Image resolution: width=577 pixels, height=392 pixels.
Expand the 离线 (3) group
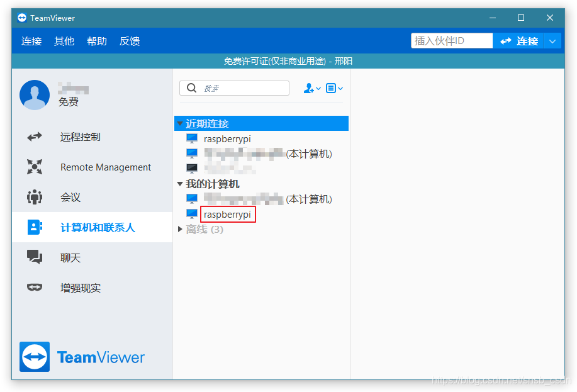pos(180,229)
